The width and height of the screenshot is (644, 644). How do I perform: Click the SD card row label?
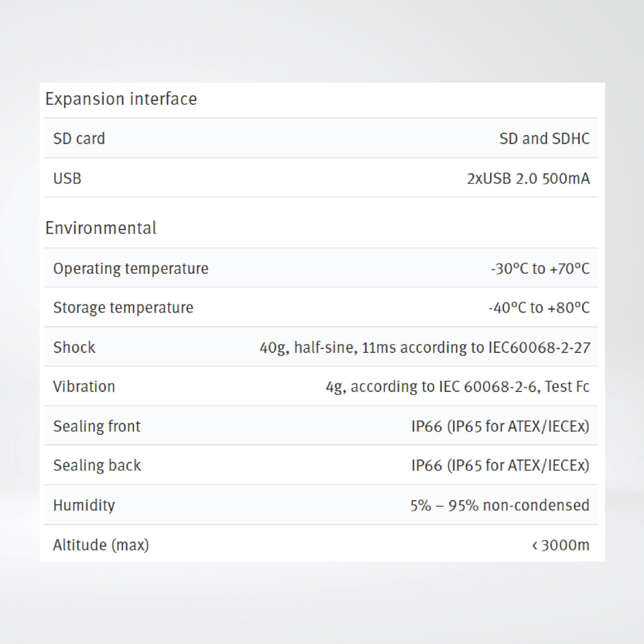(79, 138)
